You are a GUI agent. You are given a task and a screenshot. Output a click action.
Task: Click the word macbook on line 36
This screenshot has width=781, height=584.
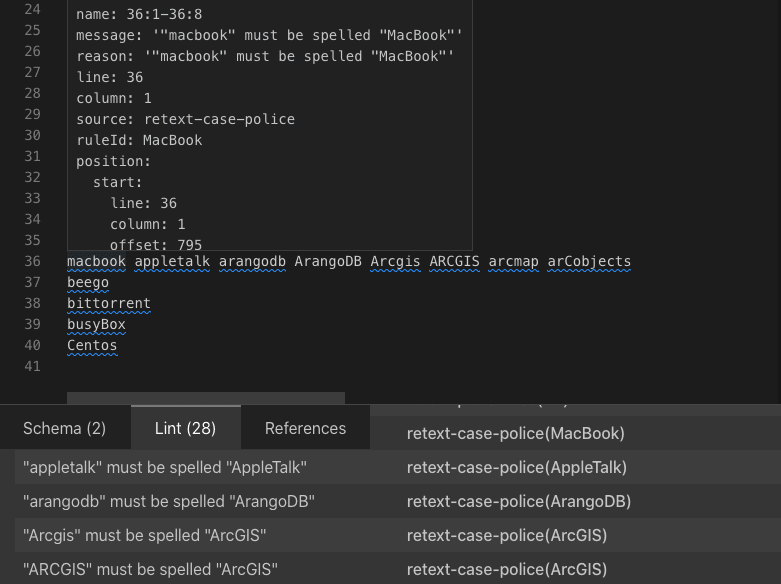96,261
